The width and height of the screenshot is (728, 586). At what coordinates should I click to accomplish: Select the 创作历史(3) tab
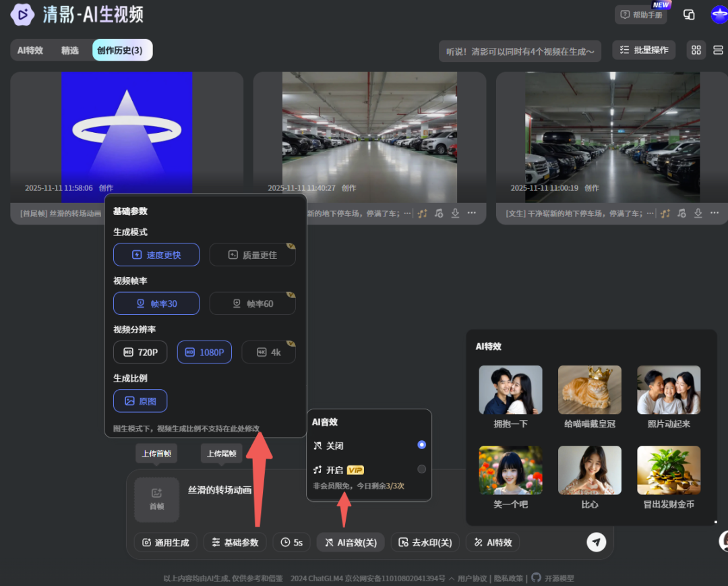coord(122,50)
